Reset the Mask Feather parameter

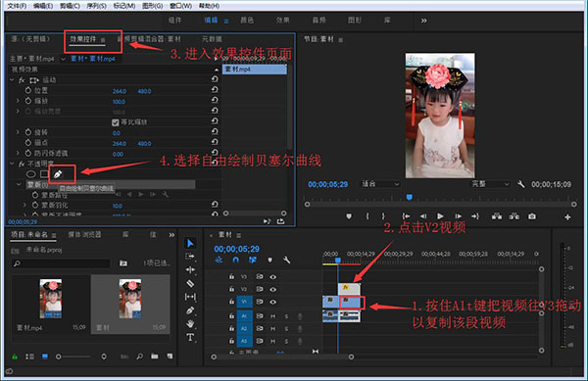(x=215, y=204)
